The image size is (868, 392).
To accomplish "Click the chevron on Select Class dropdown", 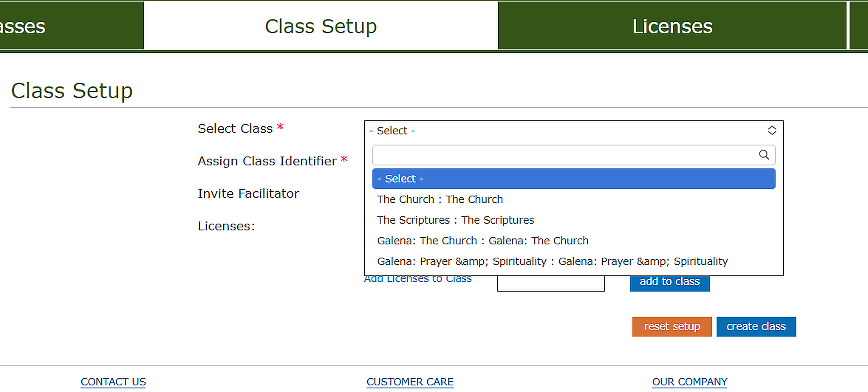I will point(772,131).
